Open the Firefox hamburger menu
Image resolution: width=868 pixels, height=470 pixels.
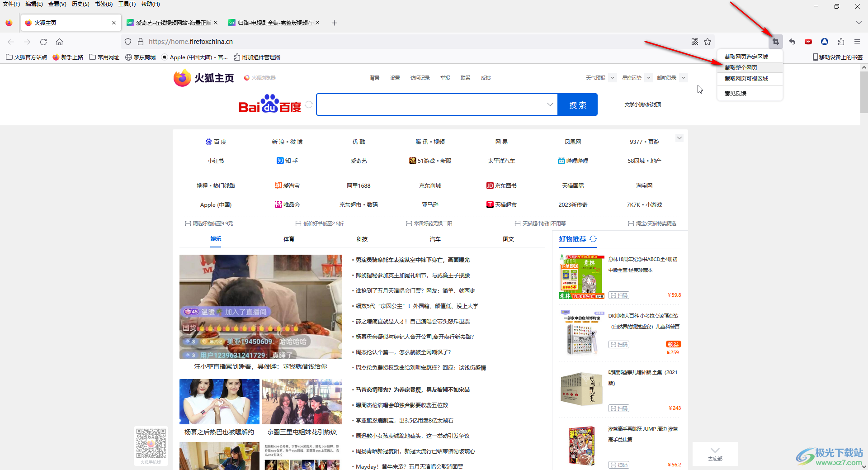[857, 42]
